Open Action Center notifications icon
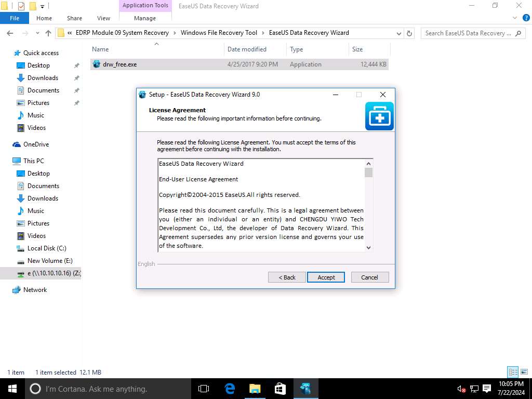Screen dimensions: 532x399 click(487, 389)
